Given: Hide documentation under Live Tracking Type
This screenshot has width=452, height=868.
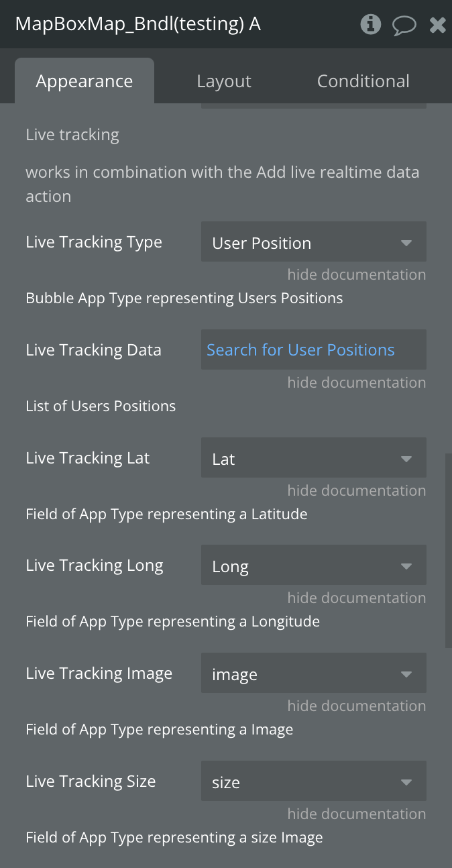Looking at the screenshot, I should coord(357,274).
